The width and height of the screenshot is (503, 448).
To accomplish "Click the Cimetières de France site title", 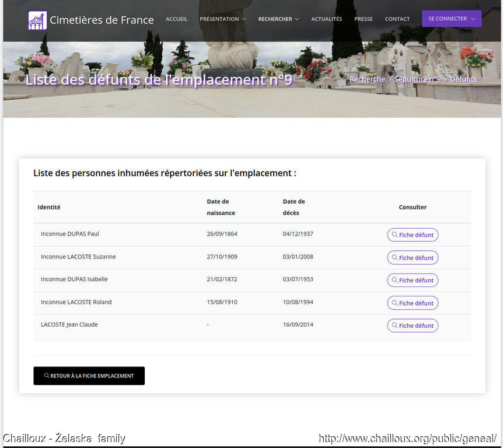I will click(x=102, y=20).
